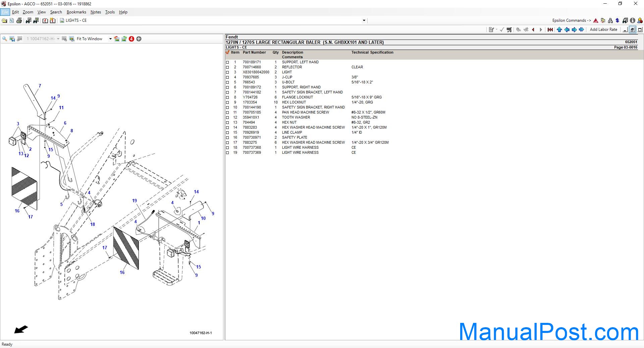Check box for item 1 SUPPORT, LEFT HAND
The image size is (644, 348).
pyautogui.click(x=227, y=62)
